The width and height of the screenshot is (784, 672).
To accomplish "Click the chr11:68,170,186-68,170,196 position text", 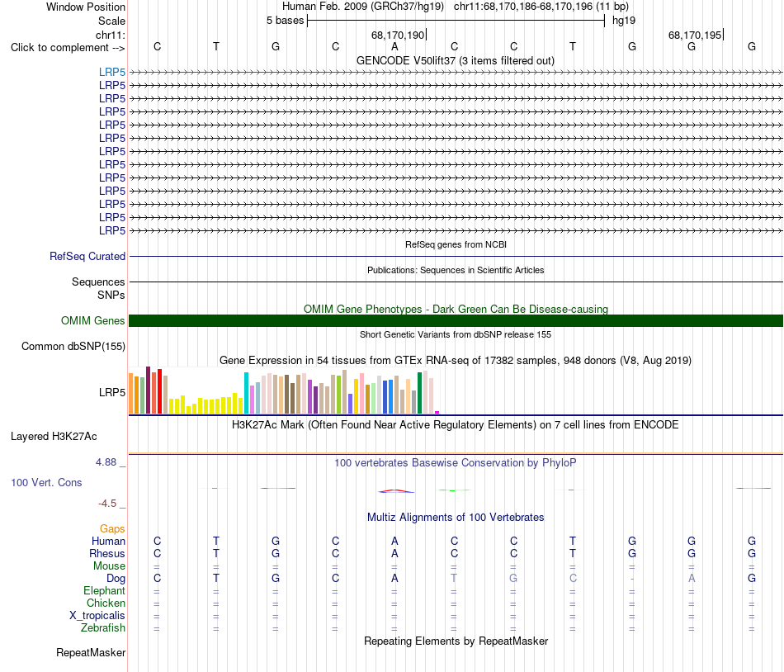I will click(x=522, y=7).
